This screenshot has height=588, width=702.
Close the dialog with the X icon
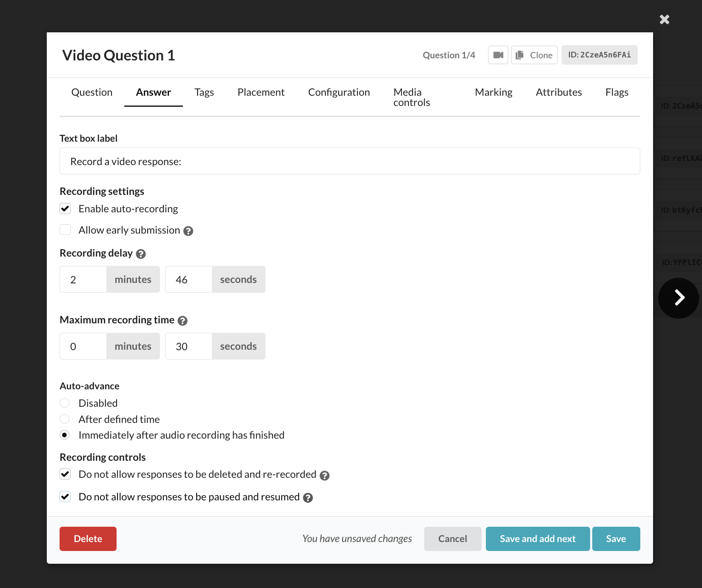[664, 20]
